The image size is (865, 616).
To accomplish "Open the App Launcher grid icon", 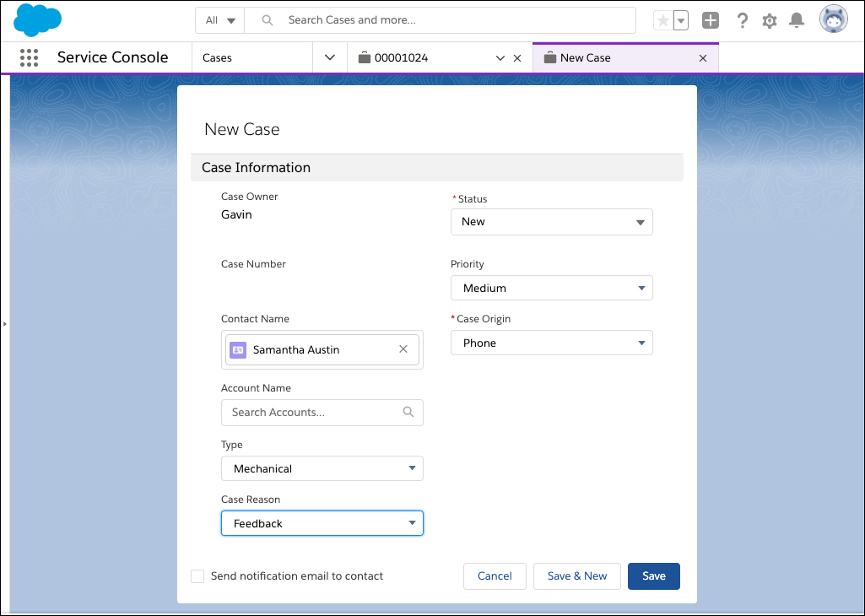I will pos(29,58).
